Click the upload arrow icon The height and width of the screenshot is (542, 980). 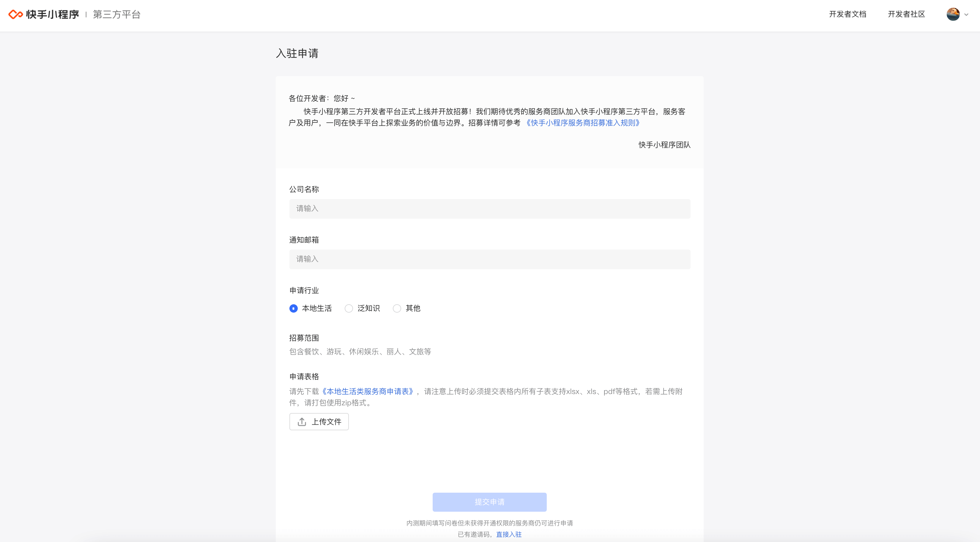(302, 422)
